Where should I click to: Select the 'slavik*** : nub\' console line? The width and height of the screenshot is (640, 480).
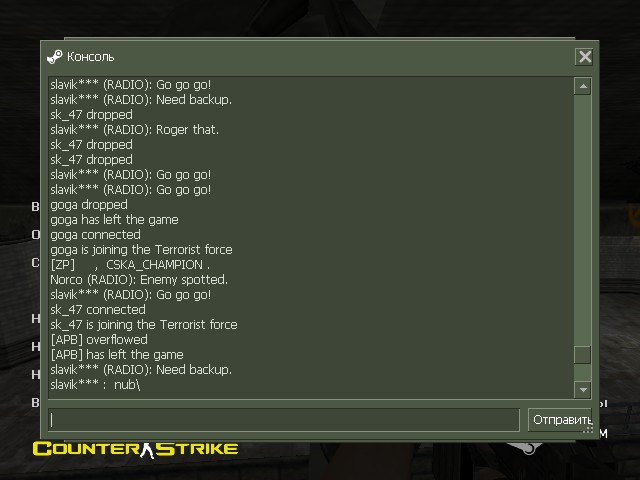[95, 384]
